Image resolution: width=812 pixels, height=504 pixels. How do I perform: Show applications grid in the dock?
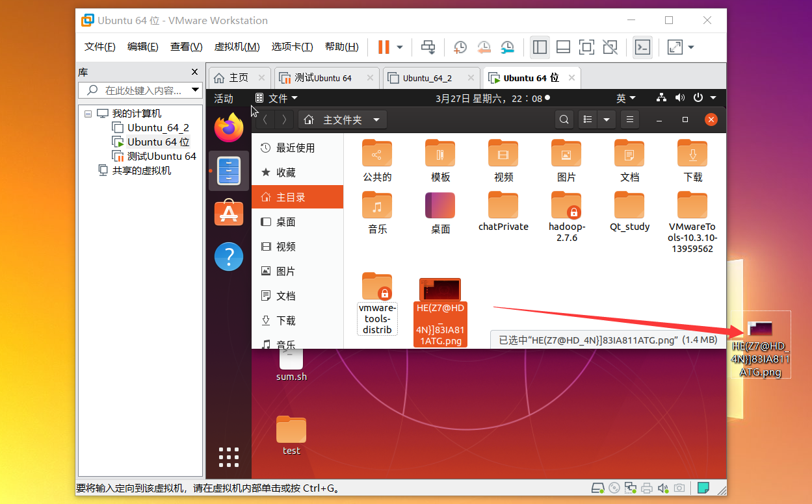tap(229, 457)
